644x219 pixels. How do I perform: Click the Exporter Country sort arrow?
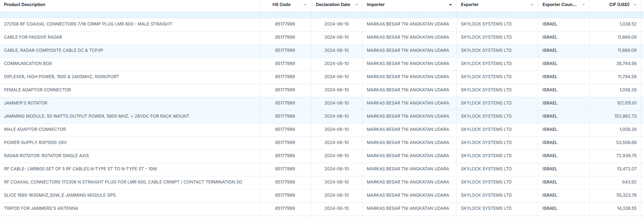click(x=583, y=5)
